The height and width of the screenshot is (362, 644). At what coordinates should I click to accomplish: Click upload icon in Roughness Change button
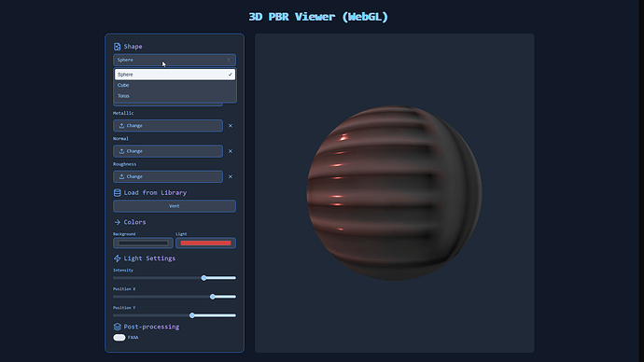point(121,176)
